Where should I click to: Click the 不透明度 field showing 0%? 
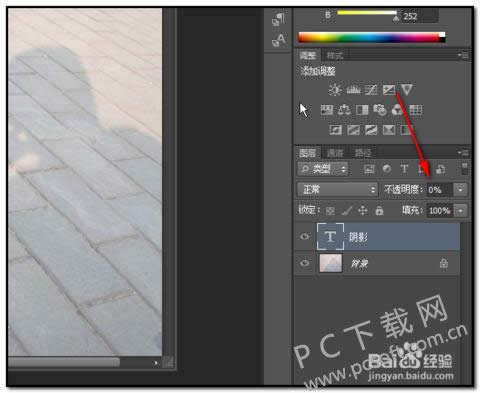(x=440, y=190)
